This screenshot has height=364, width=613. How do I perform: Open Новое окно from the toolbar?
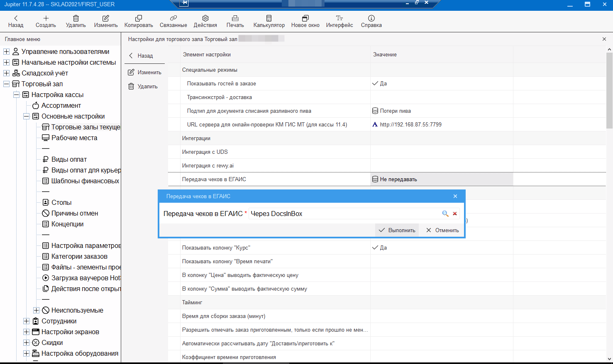coord(305,18)
